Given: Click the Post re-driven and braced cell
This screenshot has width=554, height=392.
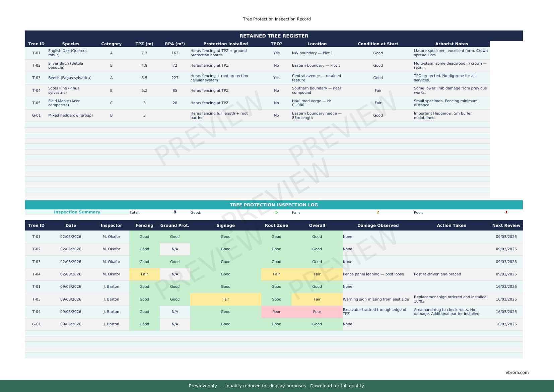Looking at the screenshot, I should tap(437, 274).
